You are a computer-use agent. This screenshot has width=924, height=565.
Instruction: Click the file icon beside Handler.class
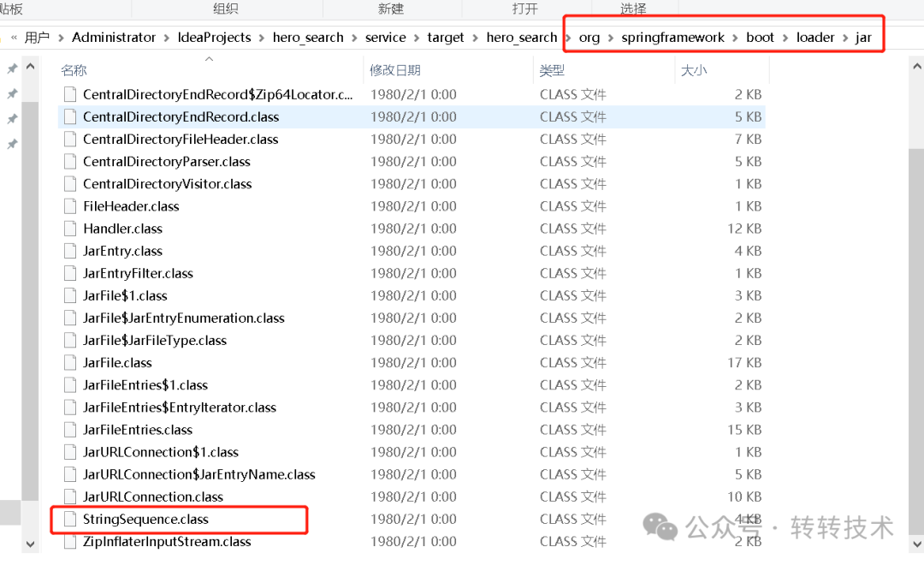point(70,229)
